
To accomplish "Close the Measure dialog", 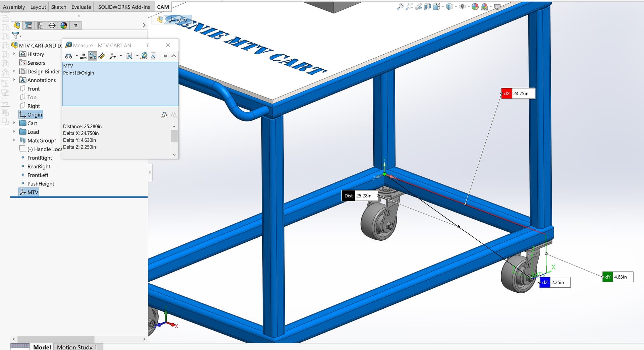I will tap(168, 45).
